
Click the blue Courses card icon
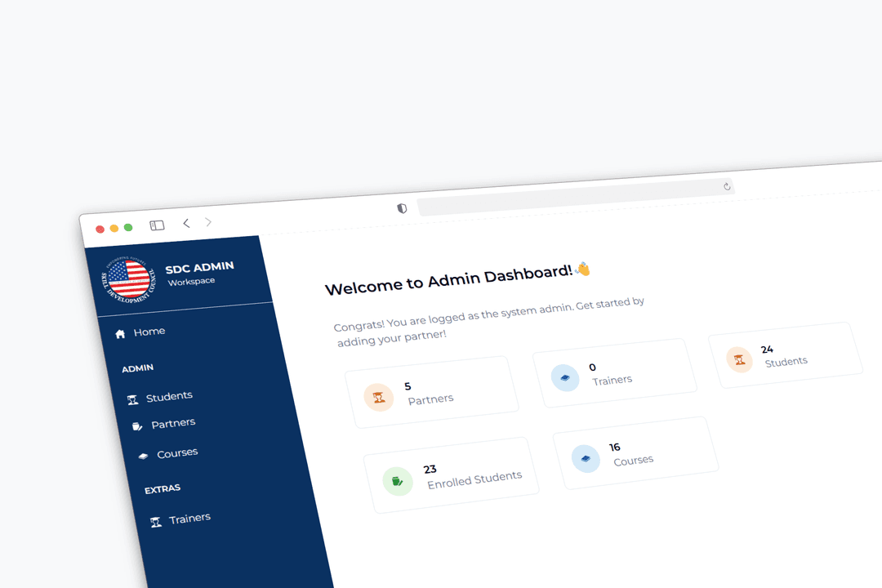pyautogui.click(x=586, y=458)
